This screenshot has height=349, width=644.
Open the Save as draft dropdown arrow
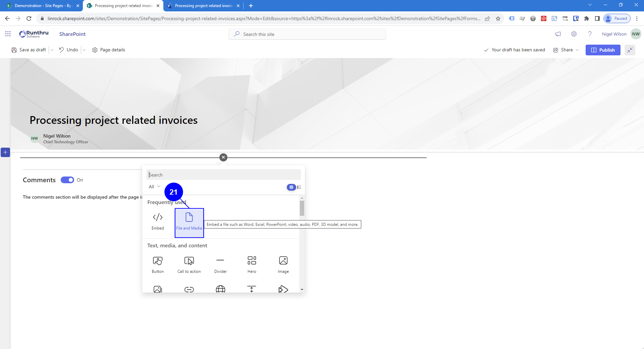52,50
